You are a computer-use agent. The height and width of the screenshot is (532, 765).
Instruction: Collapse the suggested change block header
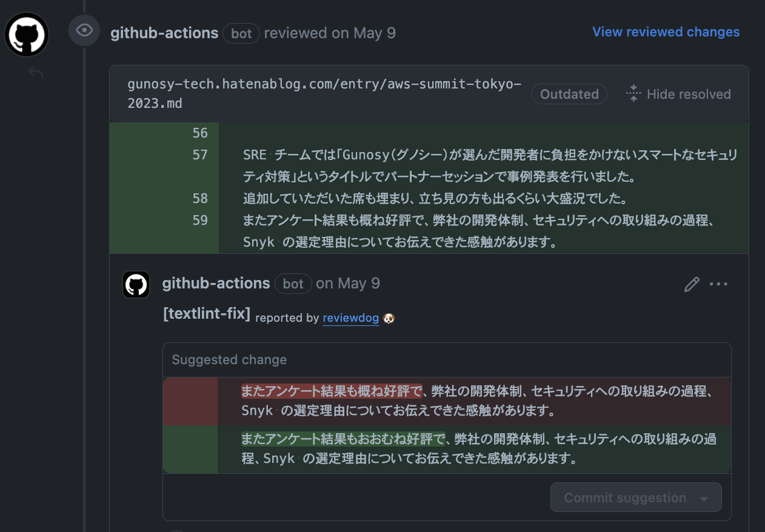click(x=229, y=359)
